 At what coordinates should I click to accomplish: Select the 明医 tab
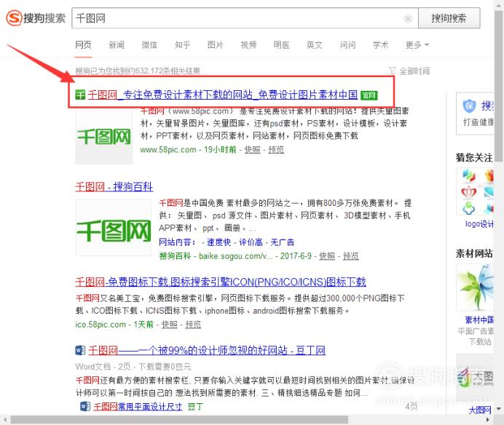(281, 45)
